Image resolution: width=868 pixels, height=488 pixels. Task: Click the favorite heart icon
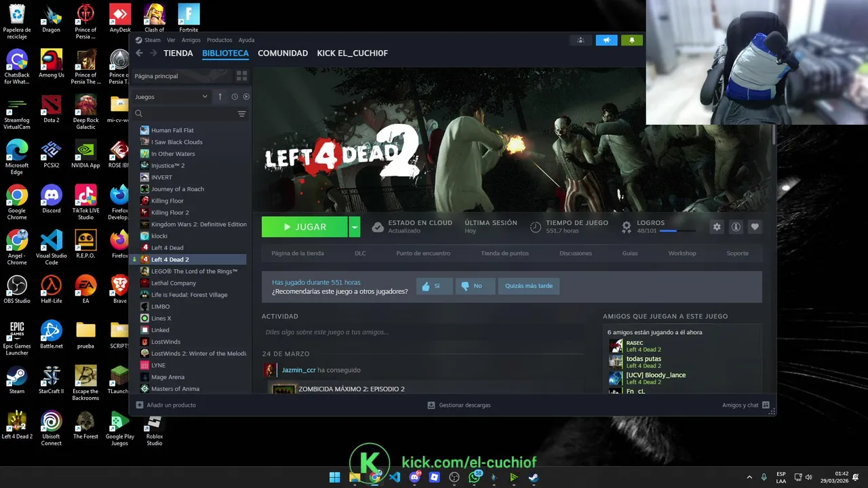click(754, 227)
